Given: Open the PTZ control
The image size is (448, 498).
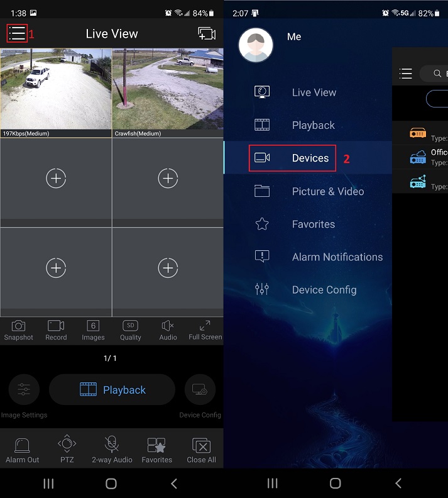Looking at the screenshot, I should [x=67, y=450].
